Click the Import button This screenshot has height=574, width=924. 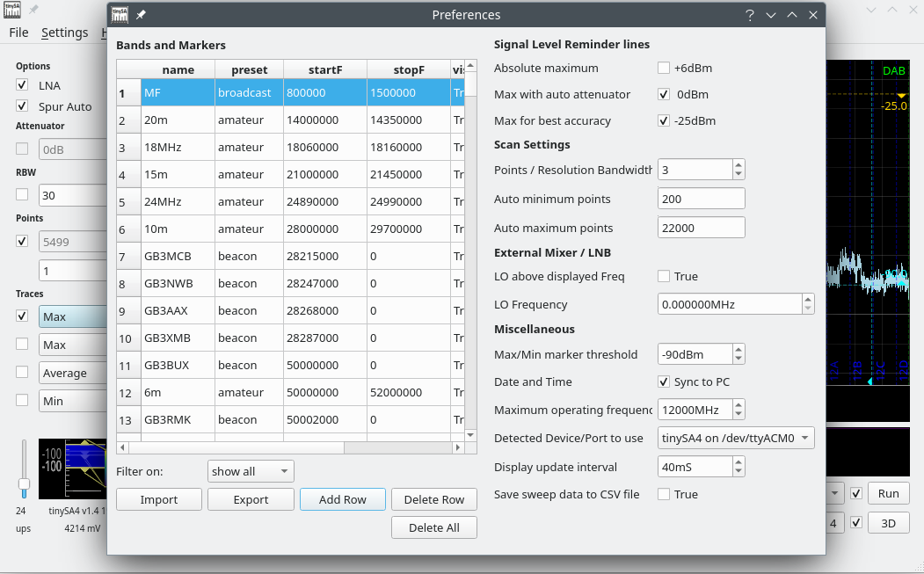(159, 500)
